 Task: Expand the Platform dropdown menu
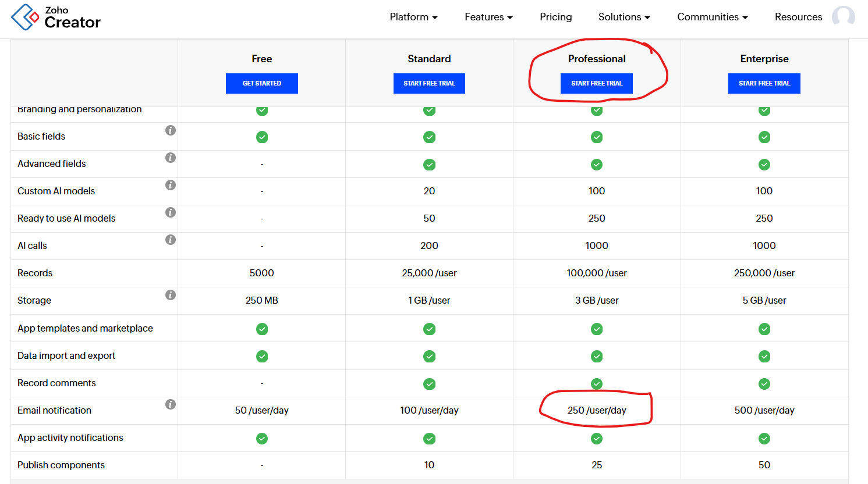tap(413, 17)
